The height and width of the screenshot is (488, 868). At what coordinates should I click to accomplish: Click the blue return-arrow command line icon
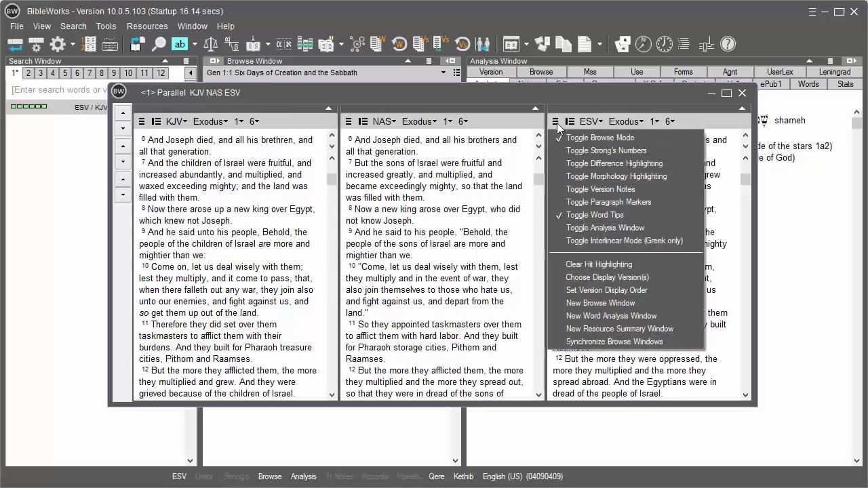coord(15,44)
